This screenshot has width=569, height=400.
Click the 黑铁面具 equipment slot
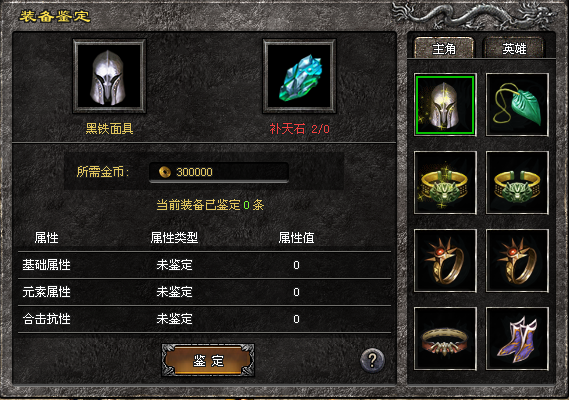click(109, 76)
